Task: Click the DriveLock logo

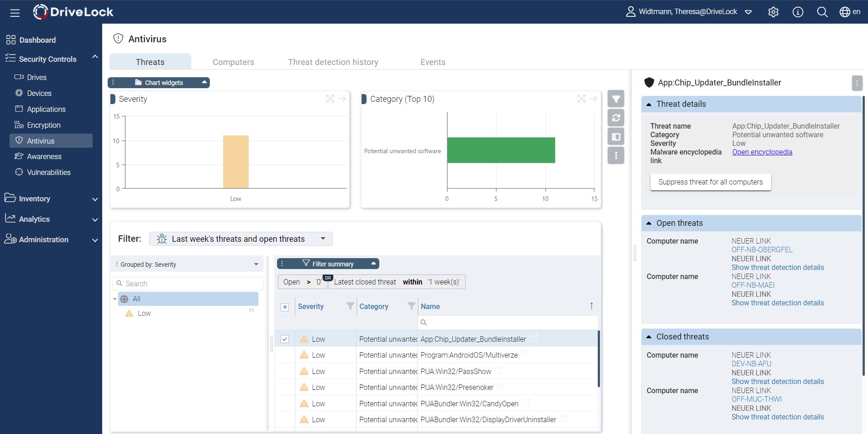Action: 74,12
